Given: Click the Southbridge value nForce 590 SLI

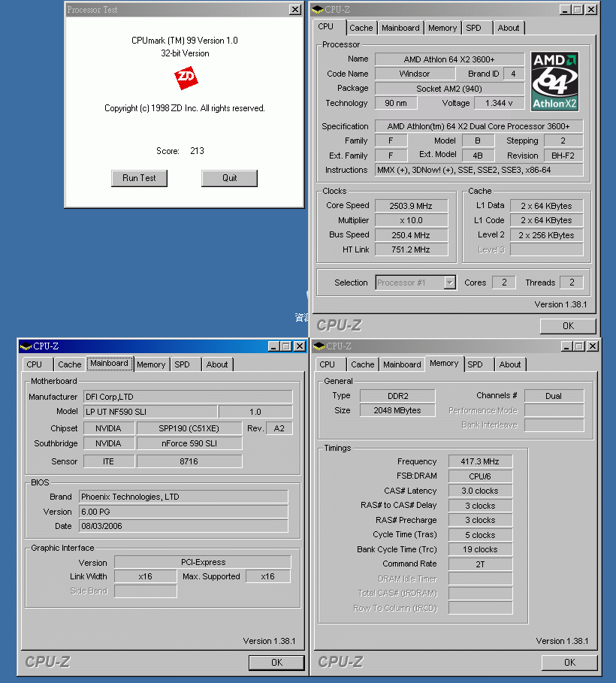Looking at the screenshot, I should click(x=189, y=443).
